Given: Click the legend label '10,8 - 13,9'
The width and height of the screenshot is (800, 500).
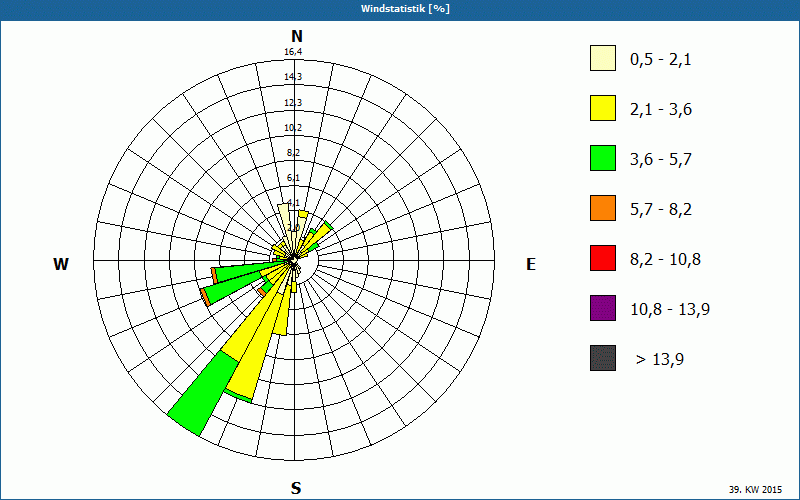Looking at the screenshot, I should click(670, 310).
